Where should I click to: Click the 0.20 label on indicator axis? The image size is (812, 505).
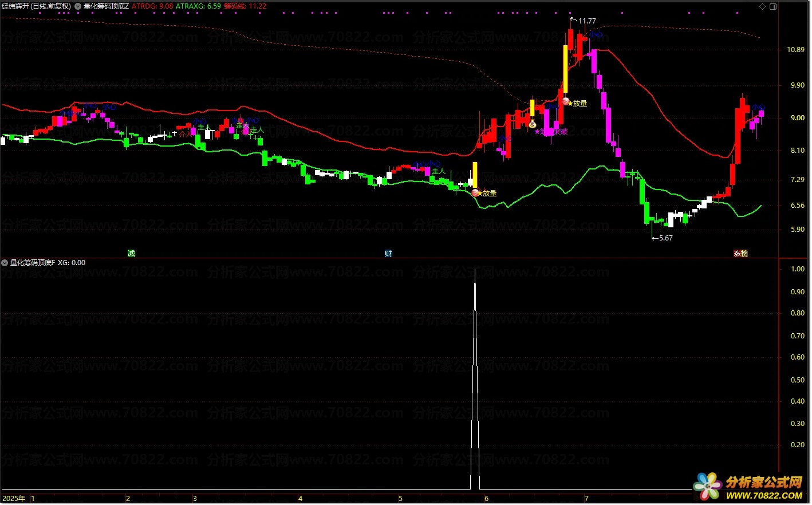point(798,445)
